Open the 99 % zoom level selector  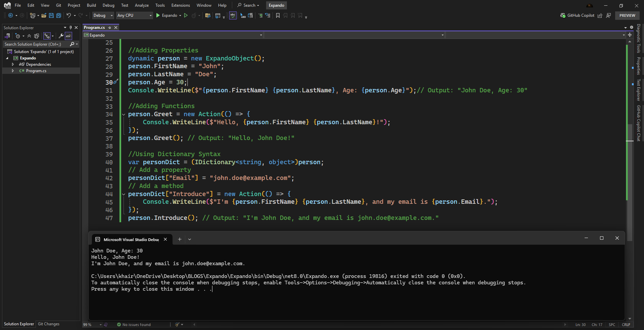[x=92, y=325]
